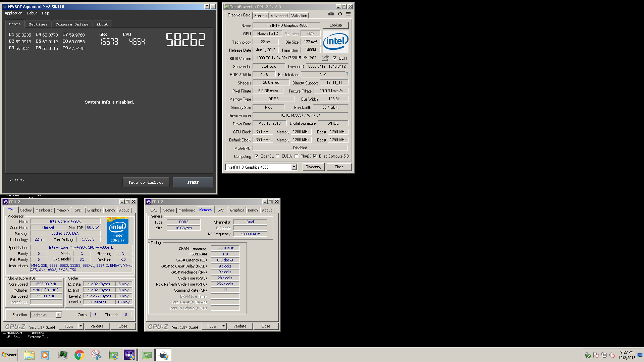This screenshot has height=362, width=644.
Task: Click Tools button in the CPU-Z CPU window
Action: 68,326
